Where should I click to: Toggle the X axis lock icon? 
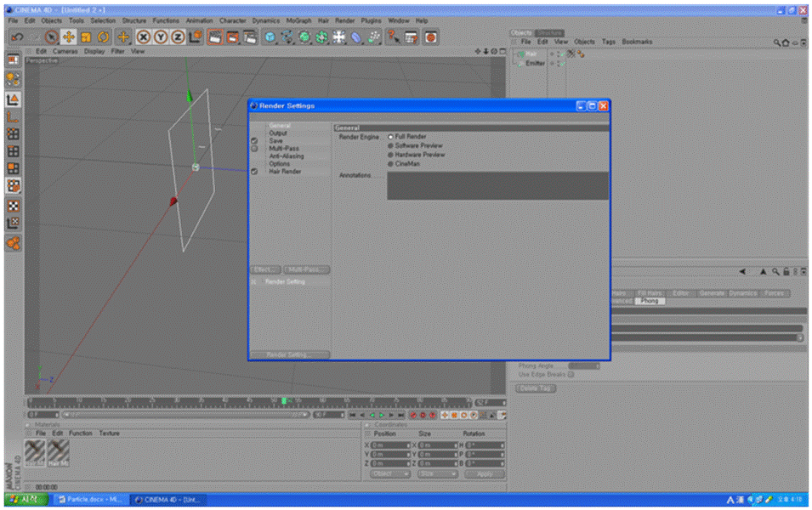click(x=144, y=37)
